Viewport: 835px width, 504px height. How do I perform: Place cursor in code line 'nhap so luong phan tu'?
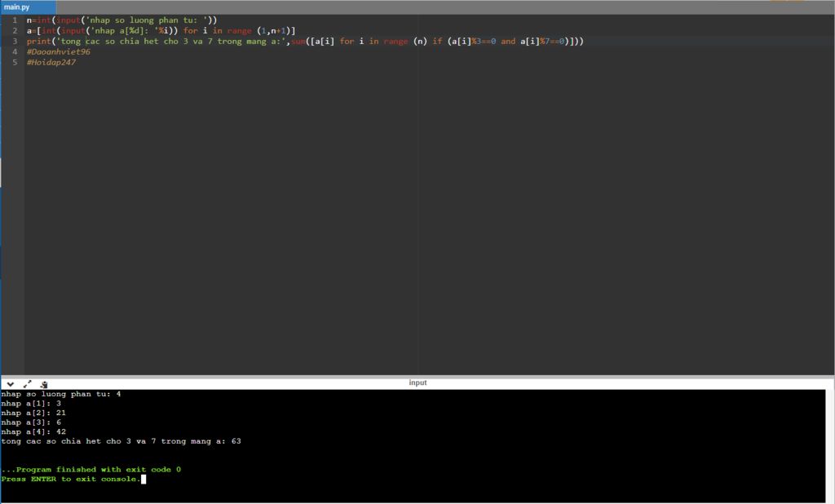point(122,20)
